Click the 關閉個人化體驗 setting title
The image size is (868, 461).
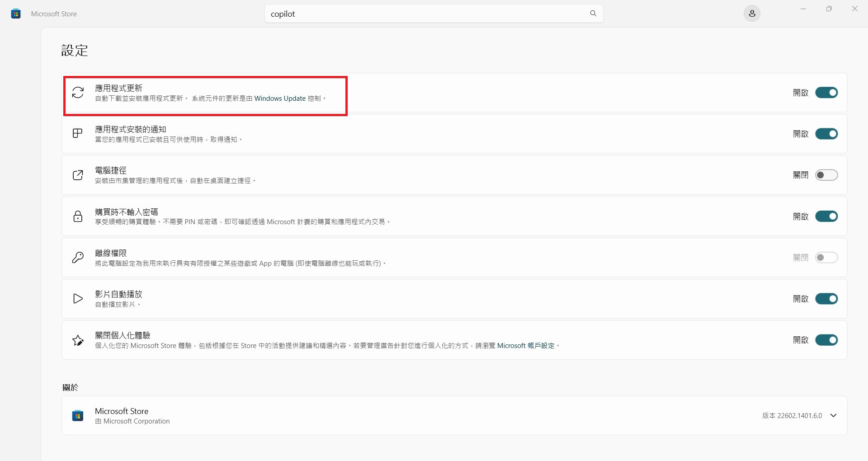click(x=123, y=335)
